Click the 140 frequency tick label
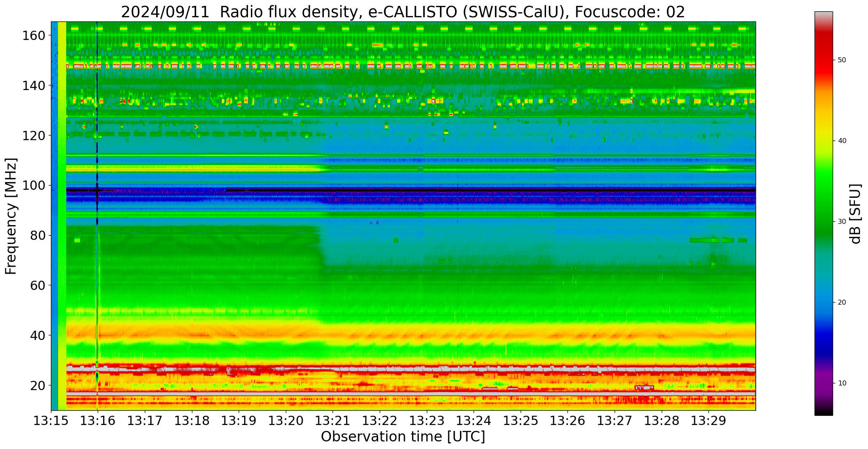Viewport: 868px width, 449px height. coord(33,85)
